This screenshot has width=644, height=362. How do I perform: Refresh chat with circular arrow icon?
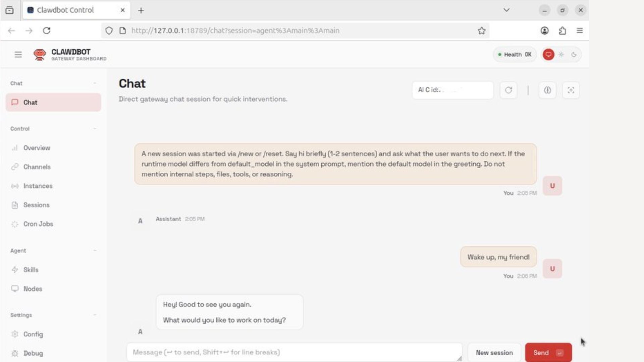(x=508, y=90)
